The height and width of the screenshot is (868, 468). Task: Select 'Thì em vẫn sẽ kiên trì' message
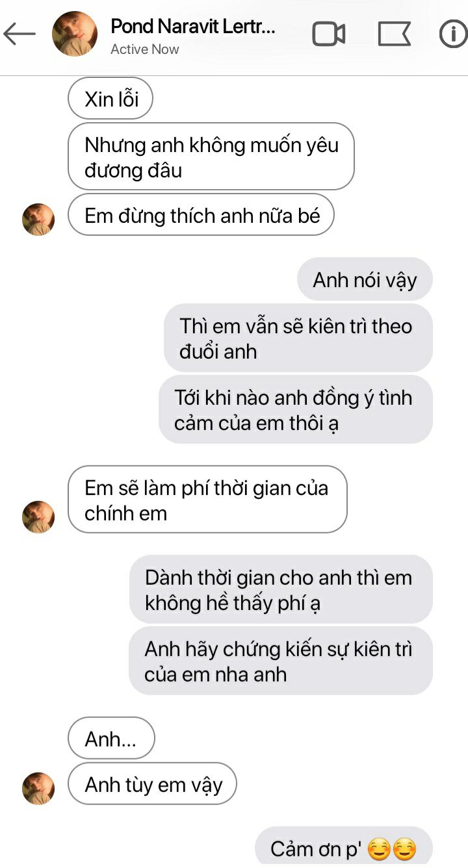point(298,338)
